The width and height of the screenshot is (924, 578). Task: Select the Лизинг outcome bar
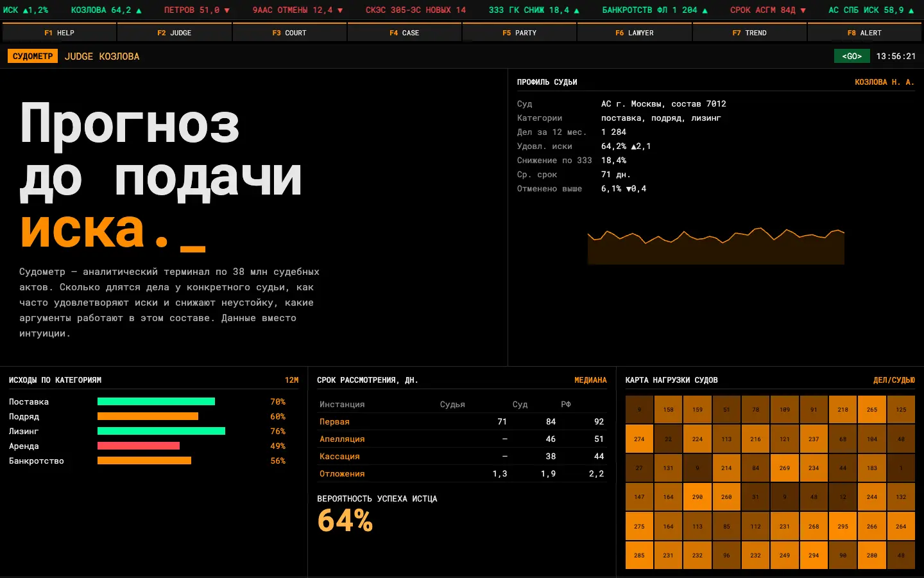[x=161, y=431]
